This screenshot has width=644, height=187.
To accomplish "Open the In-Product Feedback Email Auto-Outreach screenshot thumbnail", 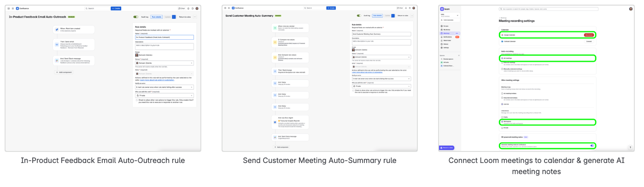I will click(104, 78).
